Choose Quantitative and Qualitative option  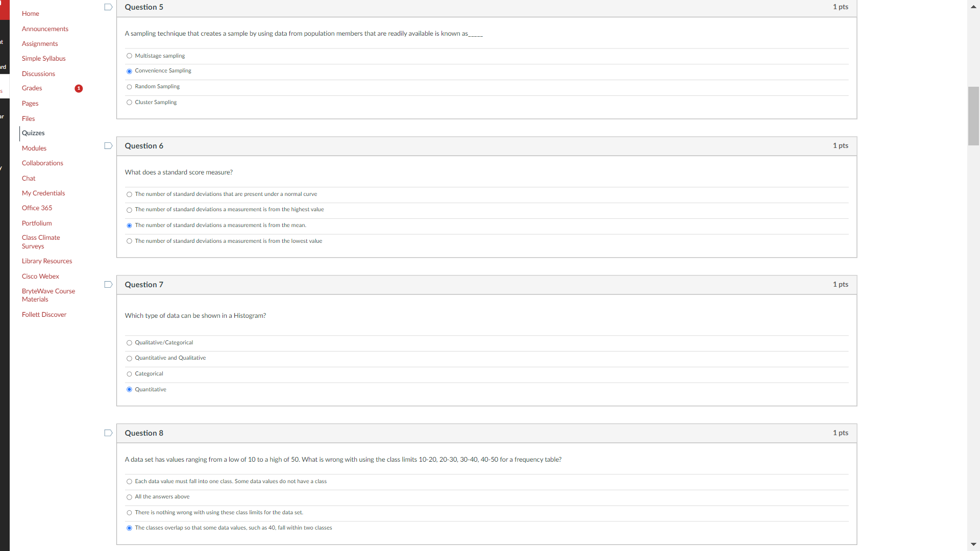(x=129, y=359)
